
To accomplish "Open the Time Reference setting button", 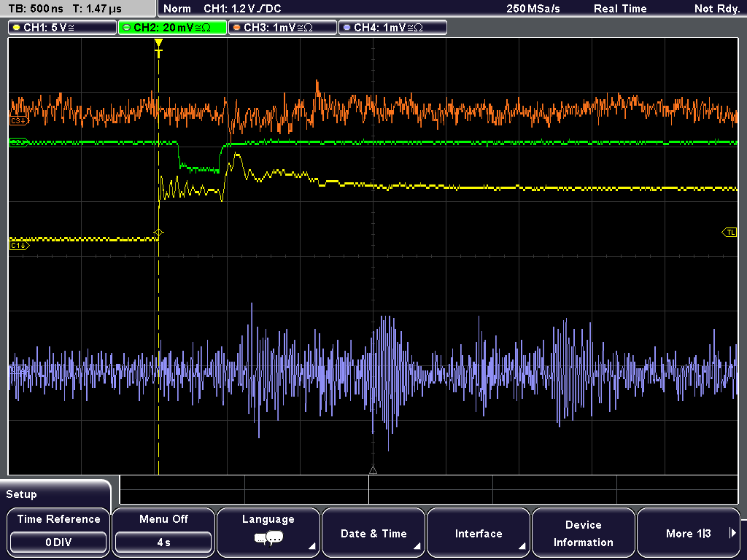I will [58, 532].
